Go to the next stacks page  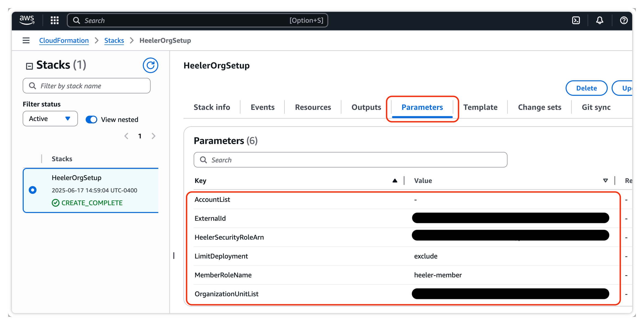click(x=153, y=136)
